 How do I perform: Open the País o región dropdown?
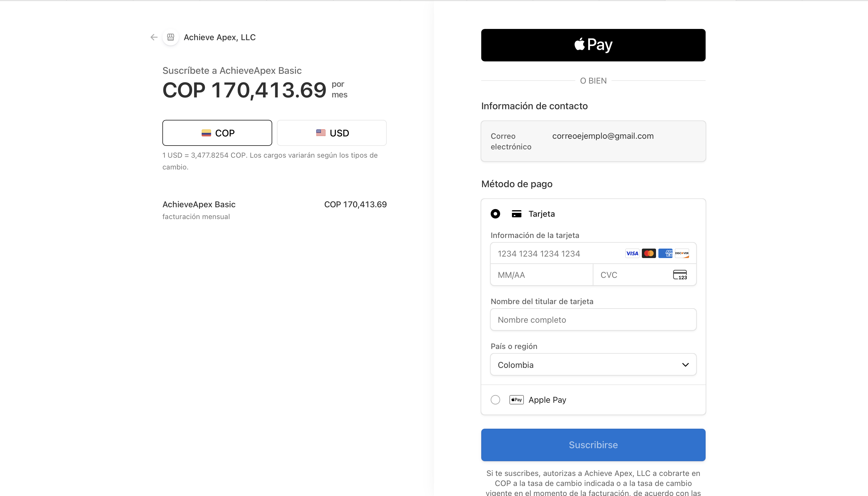(593, 365)
